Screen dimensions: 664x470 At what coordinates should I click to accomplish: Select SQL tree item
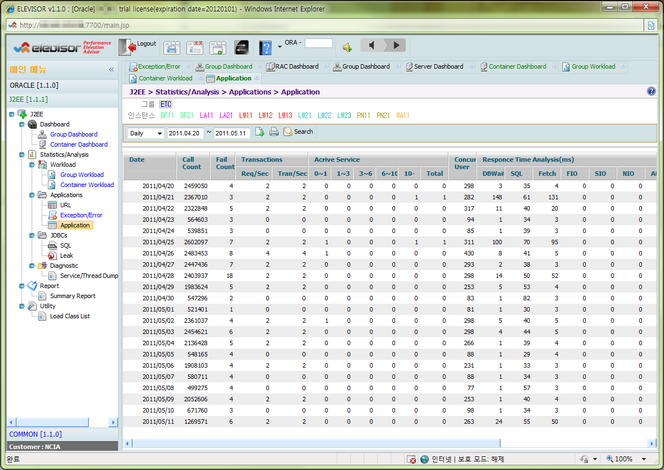pyautogui.click(x=65, y=246)
